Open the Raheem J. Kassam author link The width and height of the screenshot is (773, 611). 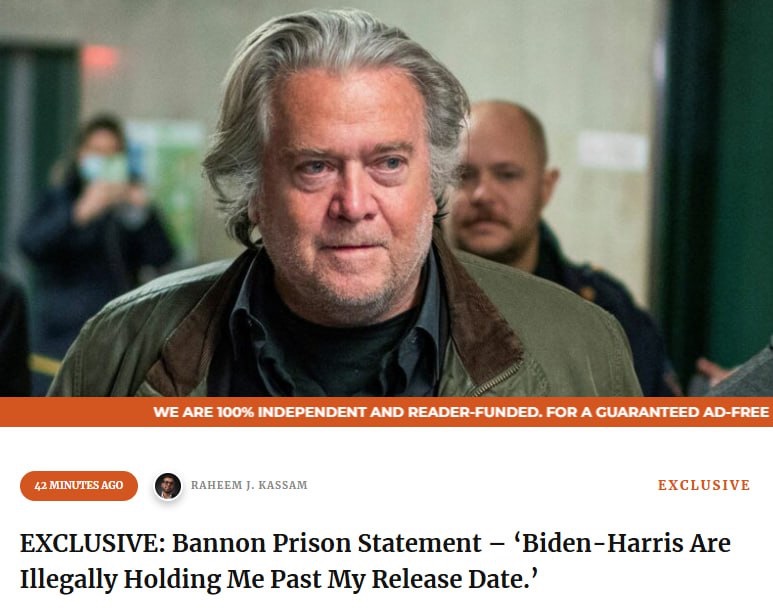pyautogui.click(x=249, y=485)
